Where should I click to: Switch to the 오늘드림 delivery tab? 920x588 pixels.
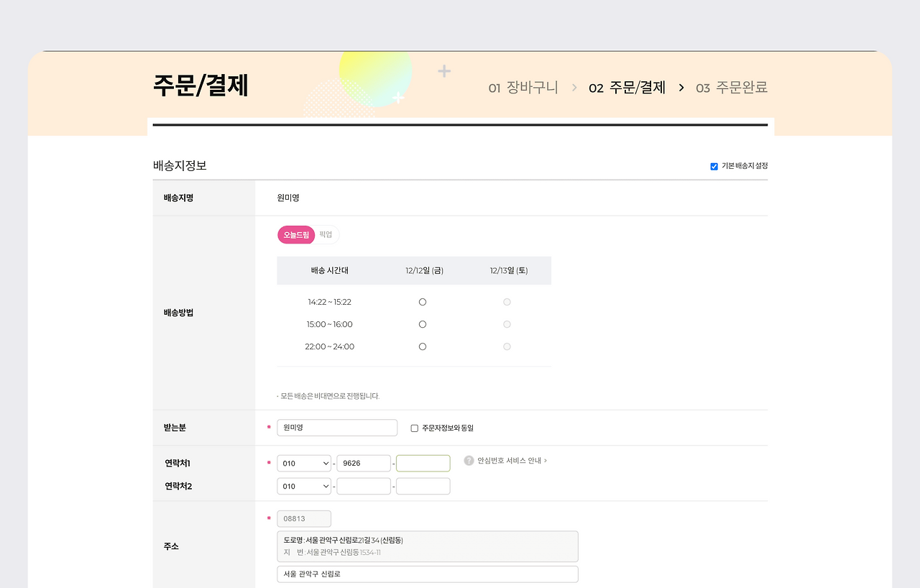296,235
